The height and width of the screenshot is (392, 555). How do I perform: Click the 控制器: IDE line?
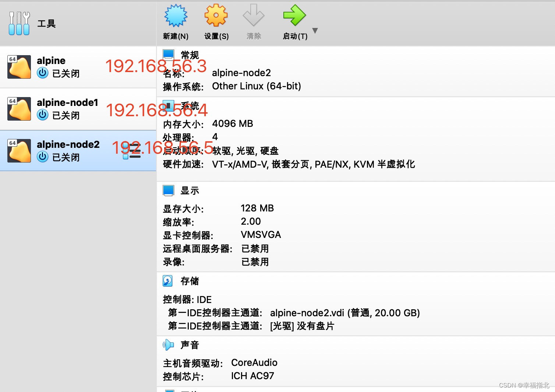point(187,299)
